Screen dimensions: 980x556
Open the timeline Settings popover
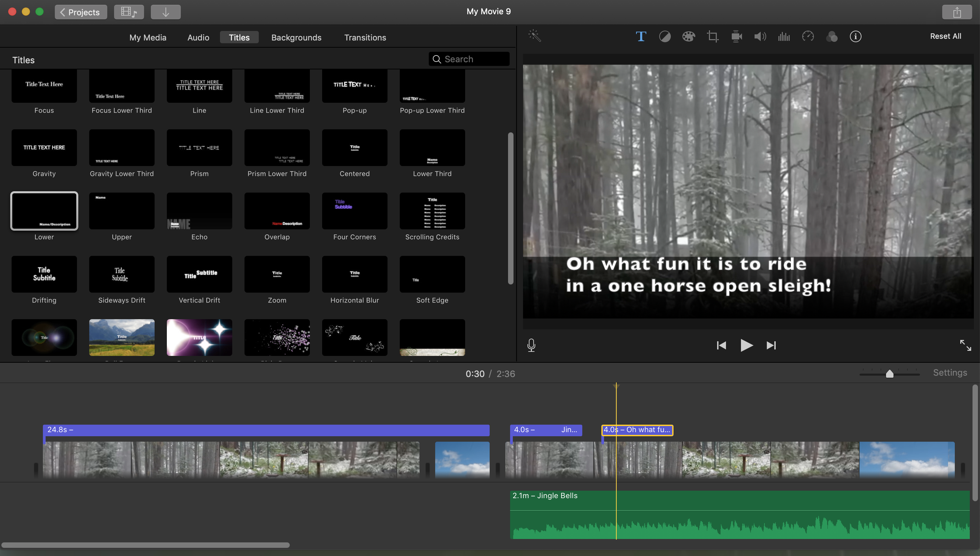(950, 373)
